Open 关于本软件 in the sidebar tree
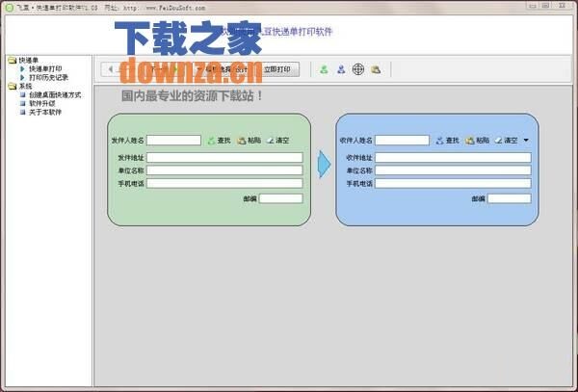Image resolution: width=578 pixels, height=392 pixels. tap(45, 112)
